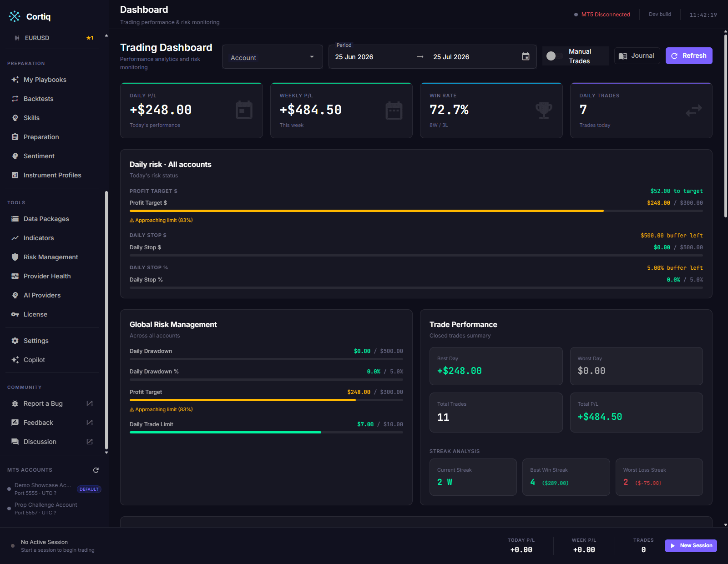Open Feedback external link icon

coord(90,423)
